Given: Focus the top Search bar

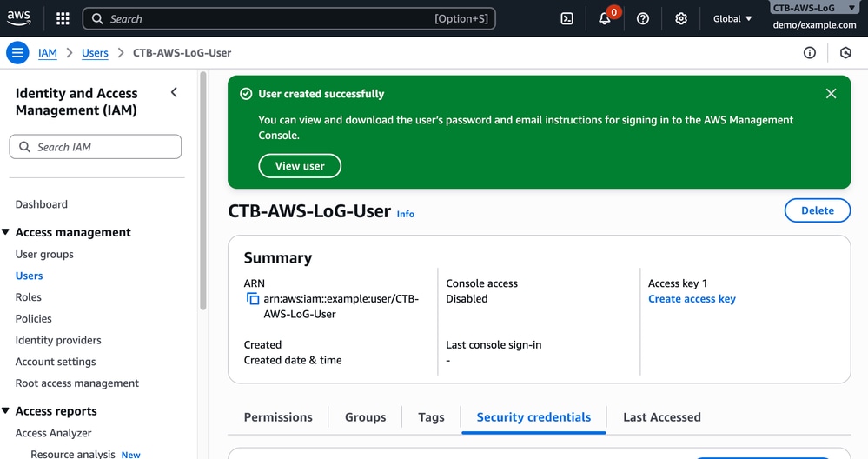Looking at the screenshot, I should [x=289, y=19].
